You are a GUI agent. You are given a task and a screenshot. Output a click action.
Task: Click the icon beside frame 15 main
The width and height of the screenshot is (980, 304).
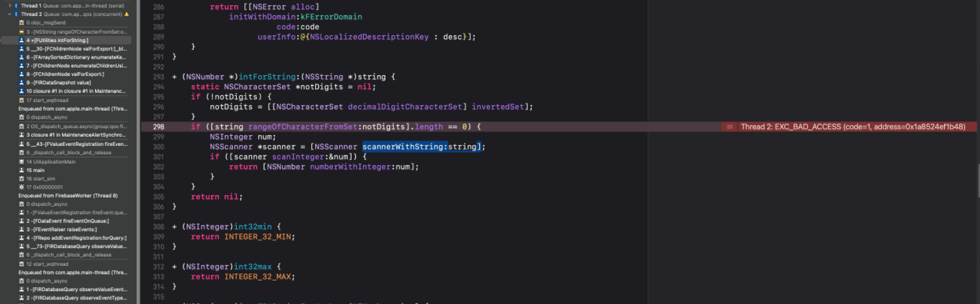pyautogui.click(x=22, y=170)
